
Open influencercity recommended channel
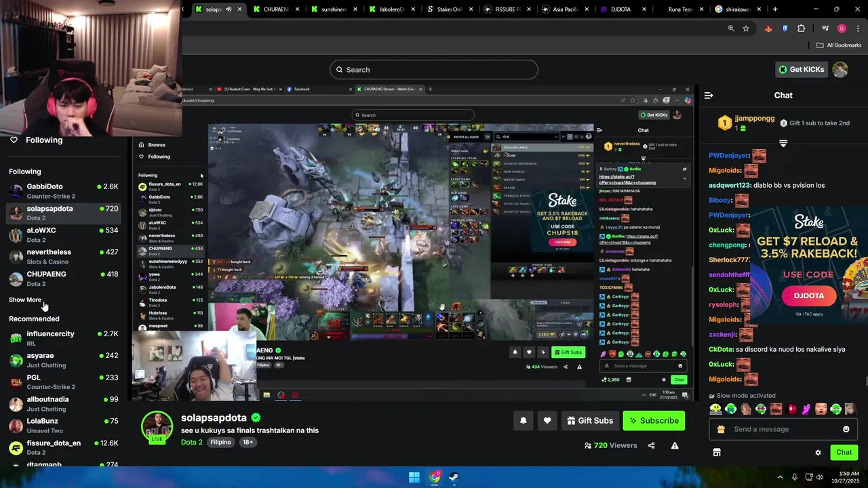64,338
